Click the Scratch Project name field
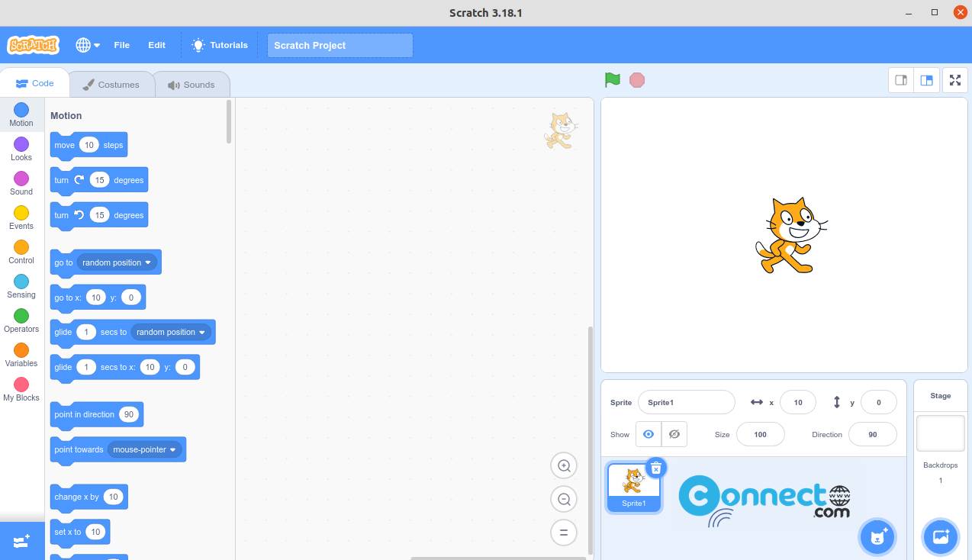The image size is (972, 560). click(339, 45)
